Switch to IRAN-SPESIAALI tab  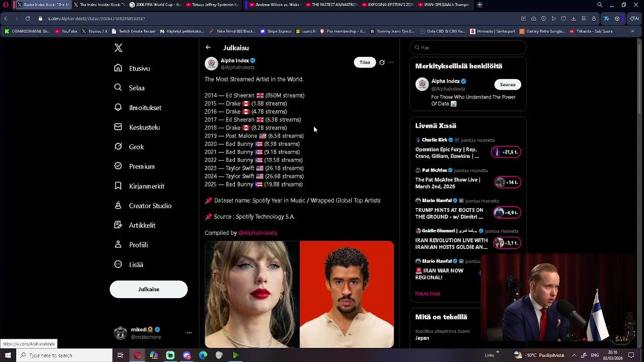point(443,5)
